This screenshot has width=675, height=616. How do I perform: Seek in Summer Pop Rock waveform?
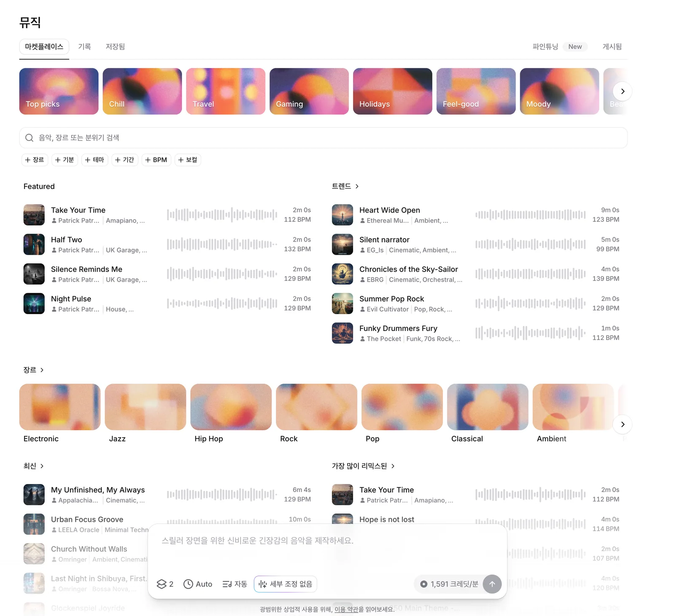point(530,304)
